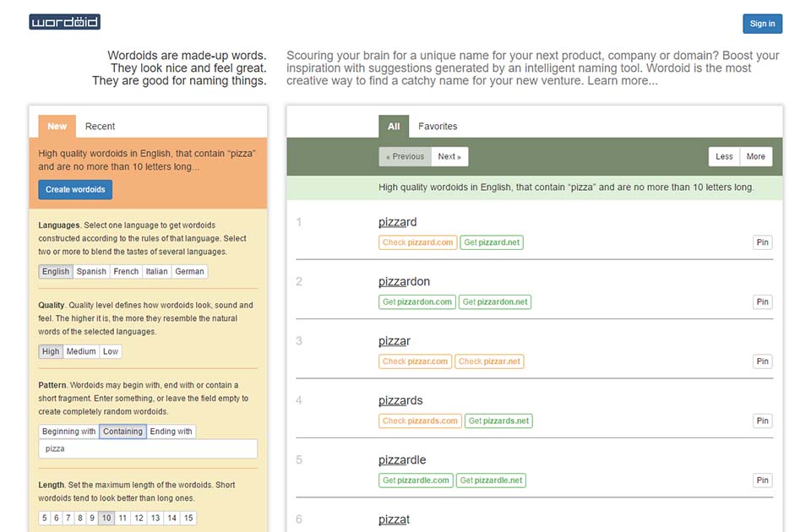Go to Previous results page
This screenshot has height=532, width=811.
point(405,157)
